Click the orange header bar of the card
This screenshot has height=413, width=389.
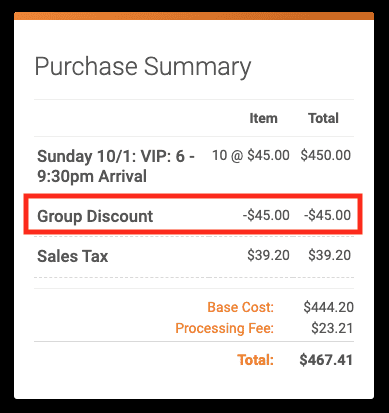pos(194,16)
